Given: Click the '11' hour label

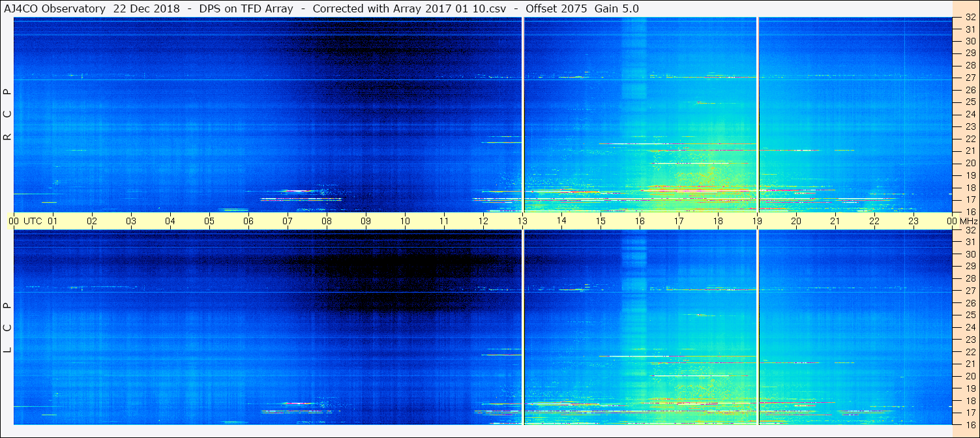Looking at the screenshot, I should click(x=444, y=221).
